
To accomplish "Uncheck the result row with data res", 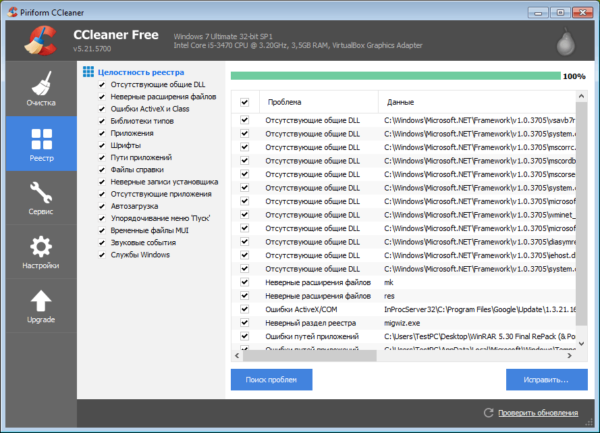I will tap(245, 296).
